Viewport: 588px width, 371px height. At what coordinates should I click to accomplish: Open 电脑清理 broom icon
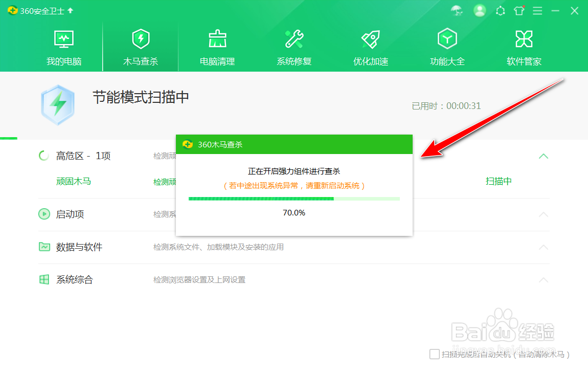[217, 39]
